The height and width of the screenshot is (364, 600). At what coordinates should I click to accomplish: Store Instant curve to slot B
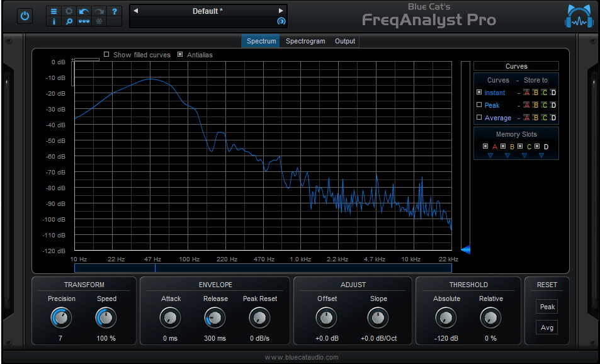(536, 93)
